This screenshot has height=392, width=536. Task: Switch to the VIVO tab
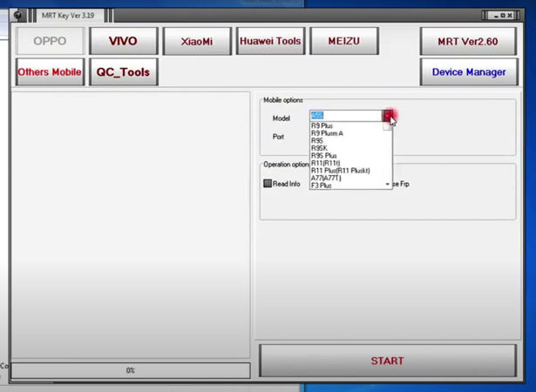tap(123, 41)
